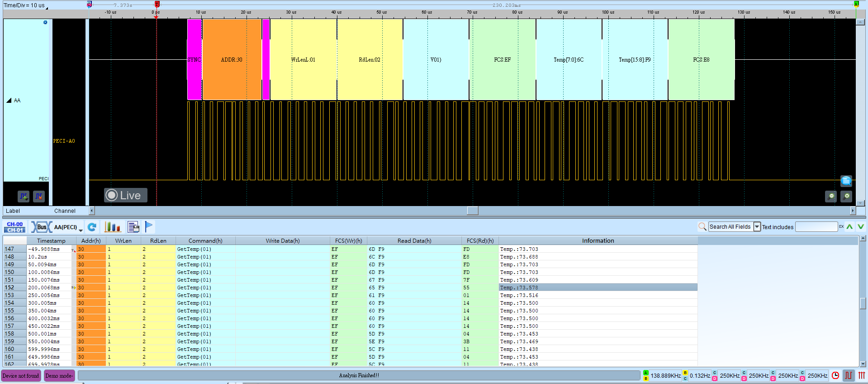Open the channel settings gear icon
The width and height of the screenshot is (868, 384).
tap(45, 22)
